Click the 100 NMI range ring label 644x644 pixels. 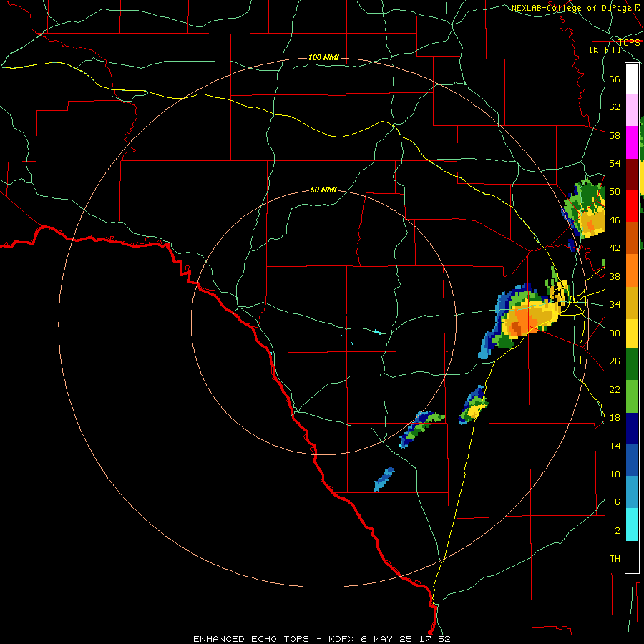323,57
